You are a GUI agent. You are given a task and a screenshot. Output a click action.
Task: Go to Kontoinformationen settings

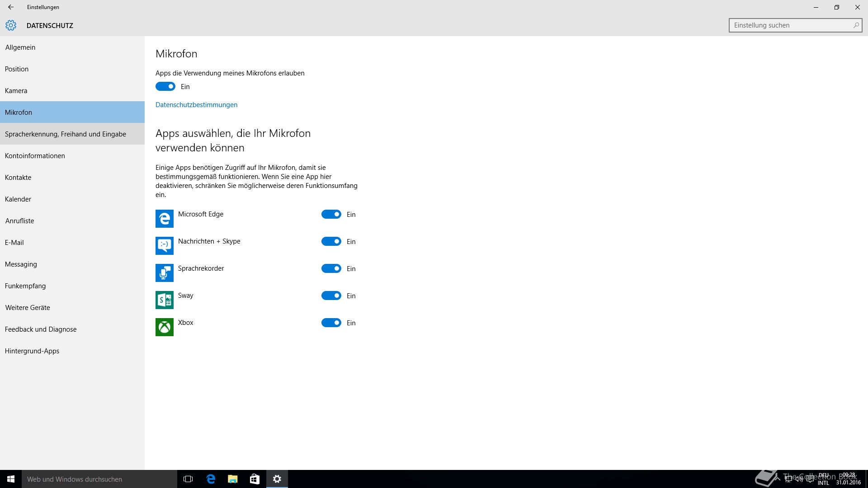(72, 155)
